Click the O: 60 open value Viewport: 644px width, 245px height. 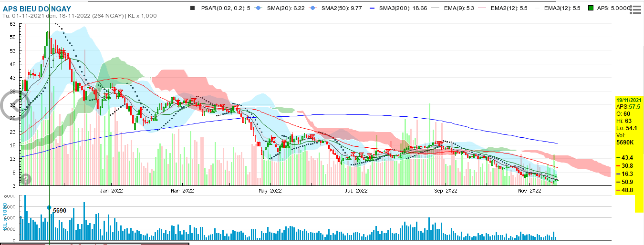(x=623, y=114)
